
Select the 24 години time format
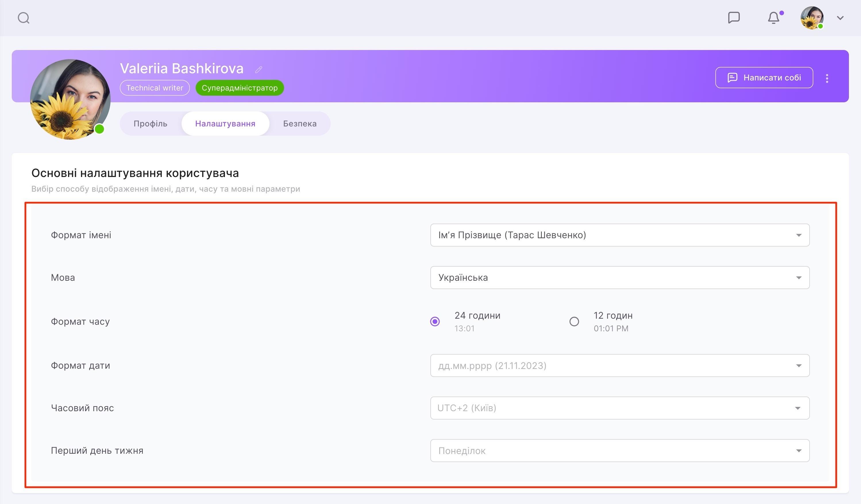[x=435, y=322]
